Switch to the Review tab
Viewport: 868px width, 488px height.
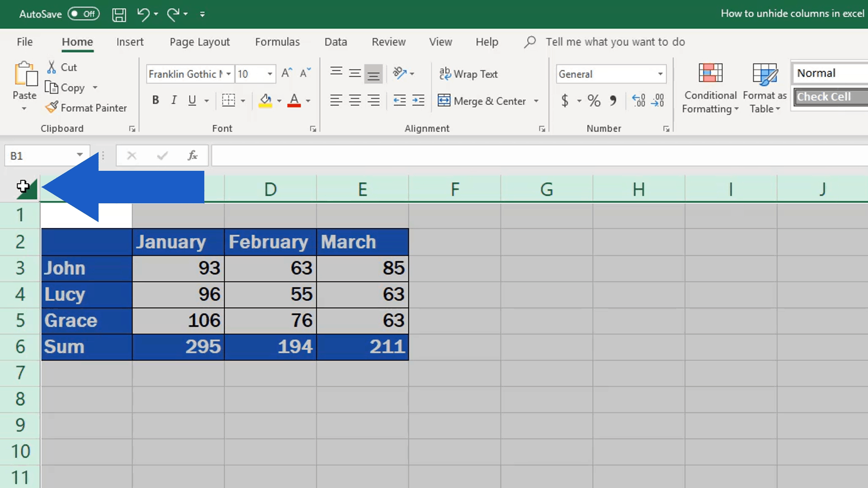388,42
